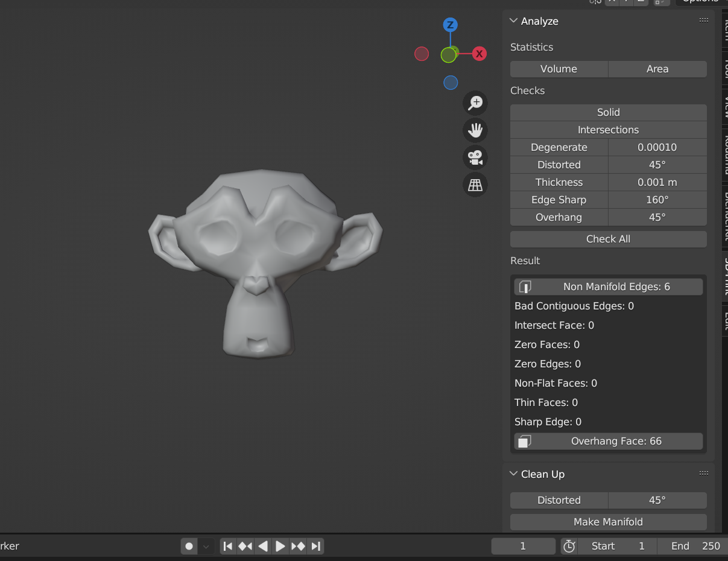Align view to the positive X axis gizmo
Viewport: 728px width, 561px height.
point(480,54)
